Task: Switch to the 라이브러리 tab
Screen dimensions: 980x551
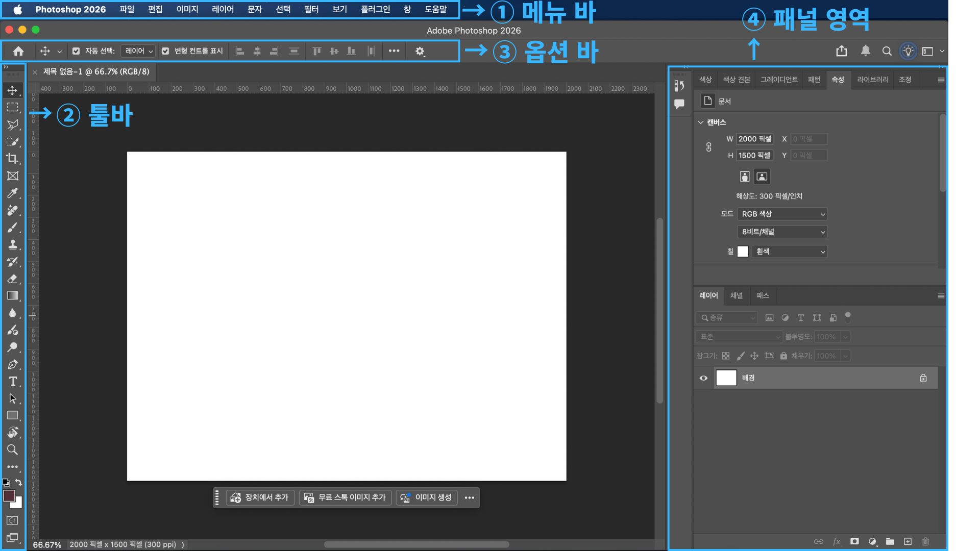Action: [x=873, y=80]
